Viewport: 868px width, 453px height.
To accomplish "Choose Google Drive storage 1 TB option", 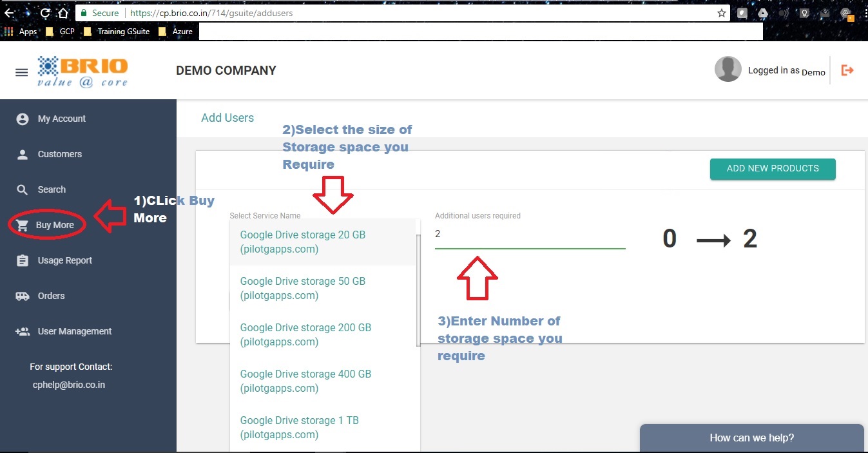I will click(323, 428).
